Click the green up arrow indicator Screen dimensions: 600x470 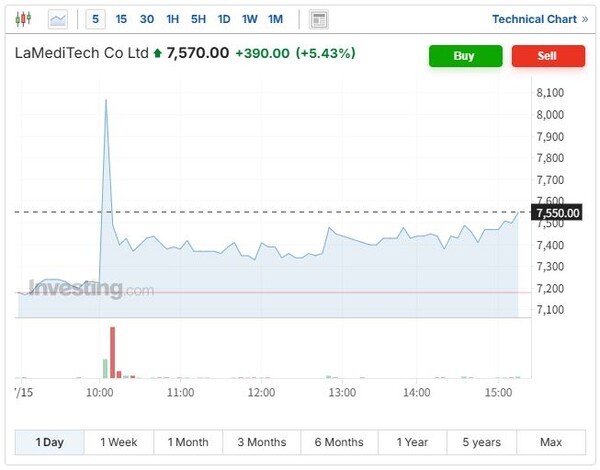pos(156,54)
